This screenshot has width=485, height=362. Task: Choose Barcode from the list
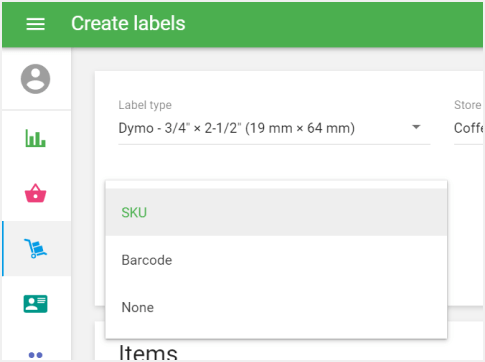click(276, 260)
